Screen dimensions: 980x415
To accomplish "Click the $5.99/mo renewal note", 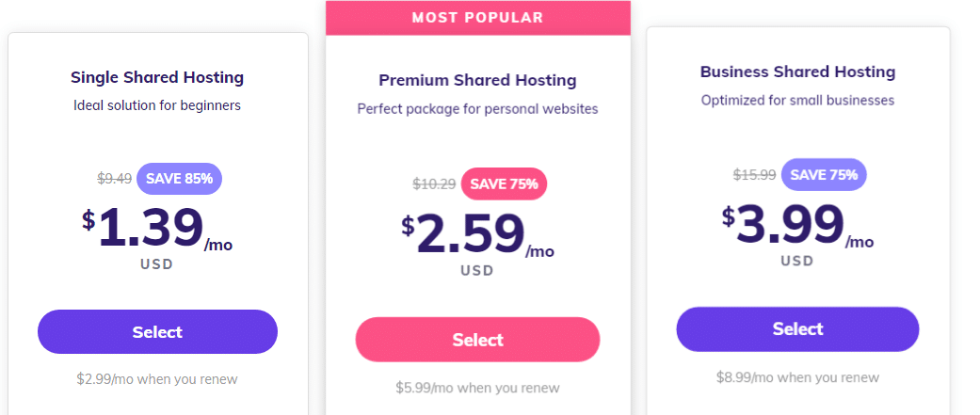I will pyautogui.click(x=477, y=388).
